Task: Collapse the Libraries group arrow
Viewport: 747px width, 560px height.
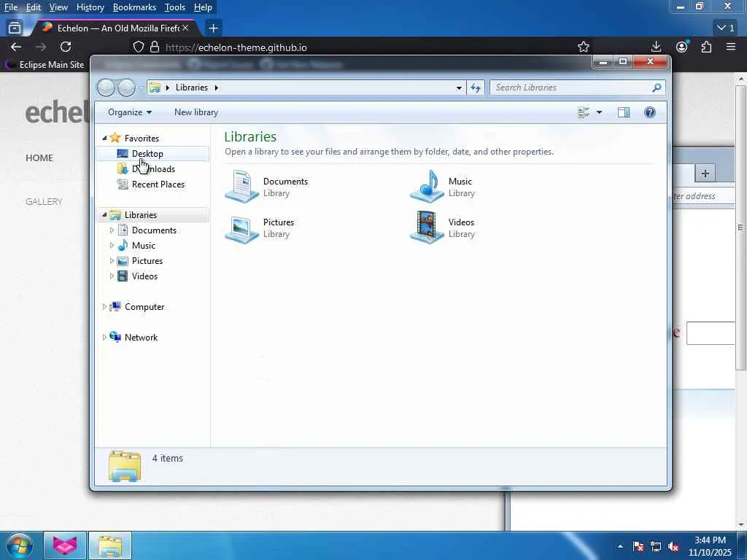Action: tap(104, 215)
